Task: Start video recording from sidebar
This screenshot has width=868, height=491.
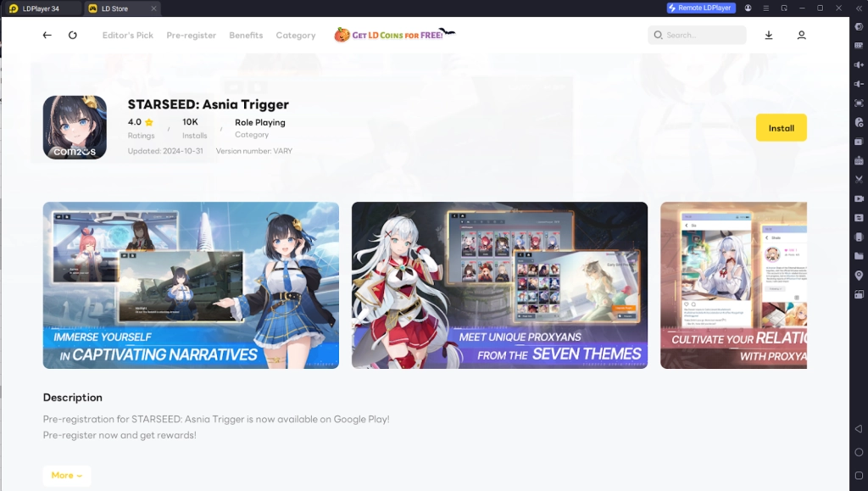Action: (x=859, y=198)
